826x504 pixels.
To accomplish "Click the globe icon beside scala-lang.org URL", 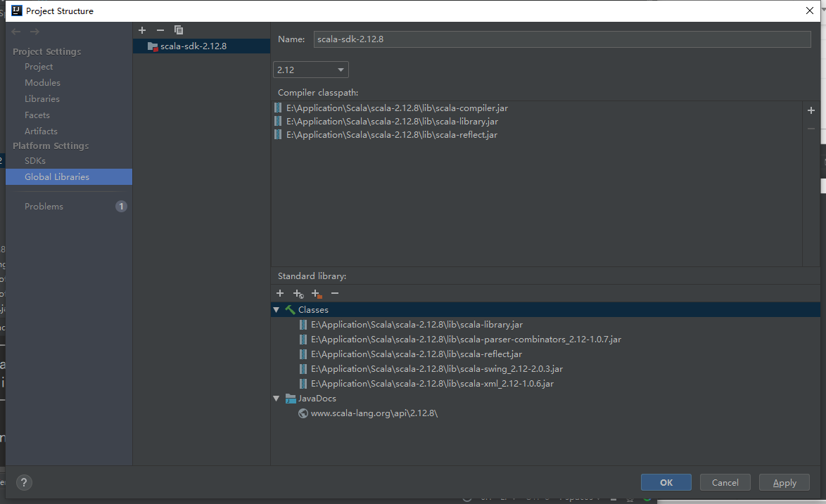I will point(303,413).
